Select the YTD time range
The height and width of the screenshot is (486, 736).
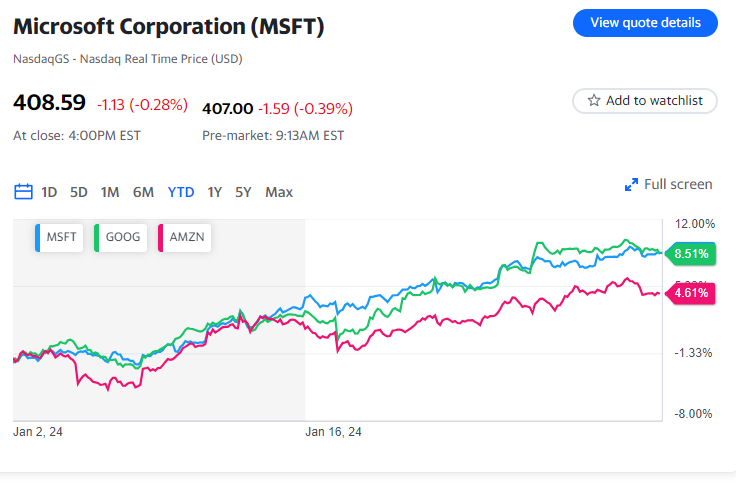click(181, 192)
